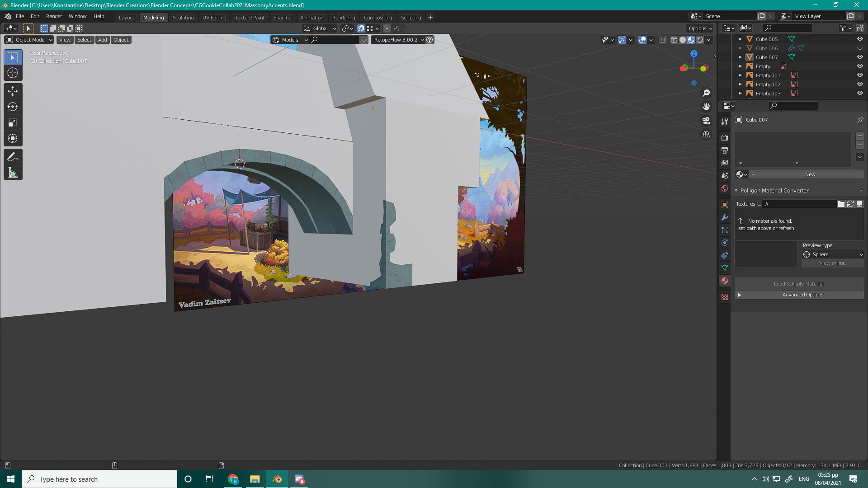The image size is (868, 488).
Task: Toggle camera view in viewport
Action: coord(706,121)
